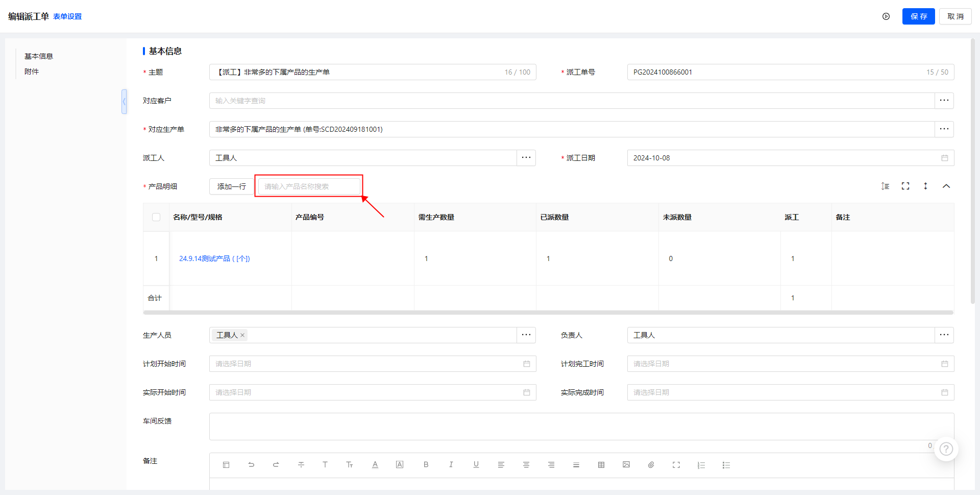The width and height of the screenshot is (980, 495).
Task: Open dispatcher picker ellipsis button
Action: [526, 158]
